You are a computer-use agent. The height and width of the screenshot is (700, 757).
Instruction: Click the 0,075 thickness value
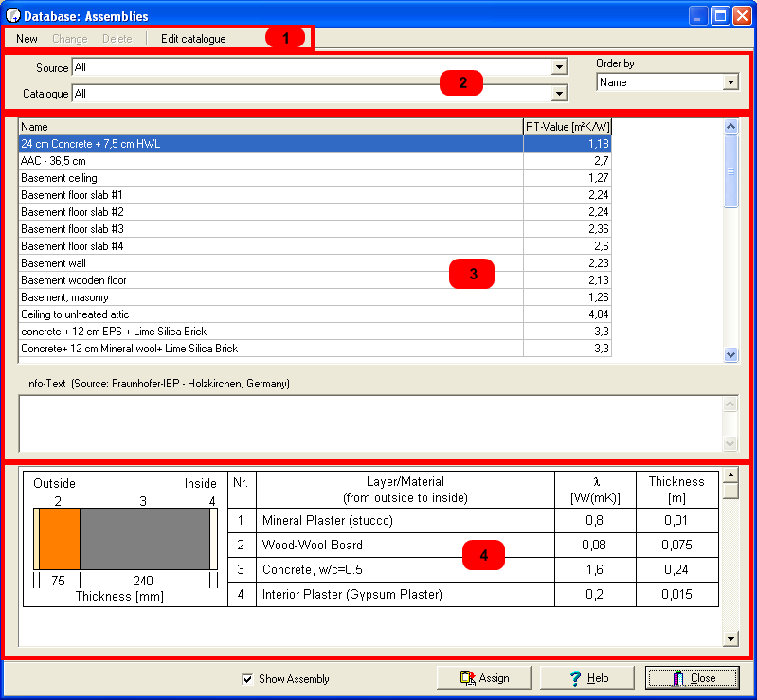pyautogui.click(x=676, y=545)
